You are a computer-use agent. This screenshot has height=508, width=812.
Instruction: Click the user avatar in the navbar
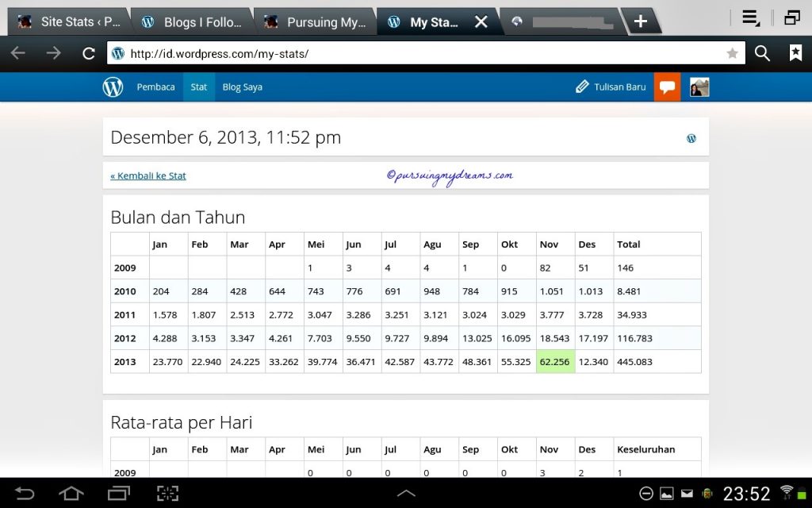pos(699,87)
